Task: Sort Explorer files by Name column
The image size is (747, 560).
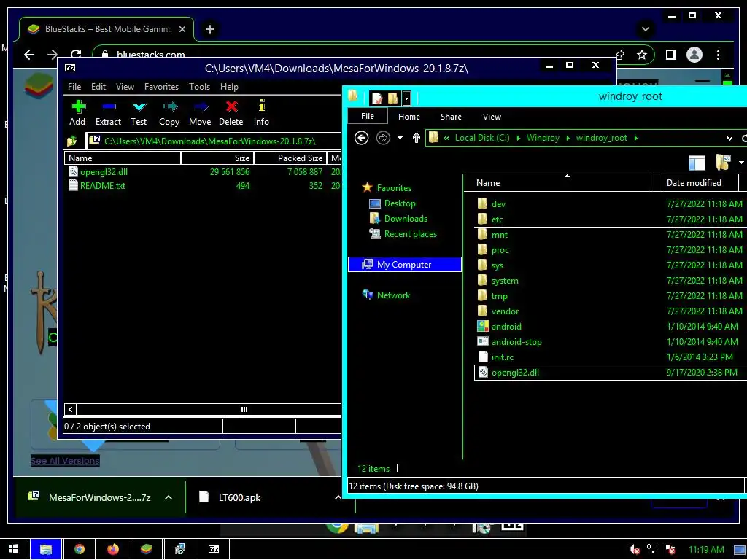Action: tap(557, 183)
